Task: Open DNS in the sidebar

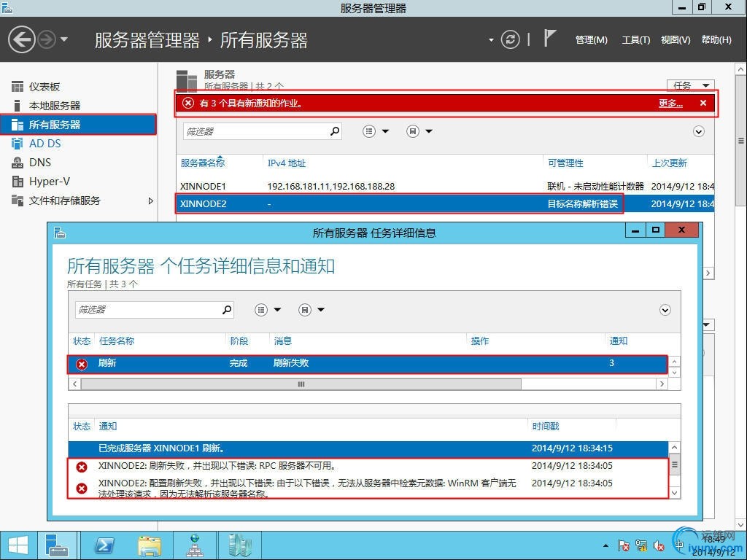Action: click(40, 163)
